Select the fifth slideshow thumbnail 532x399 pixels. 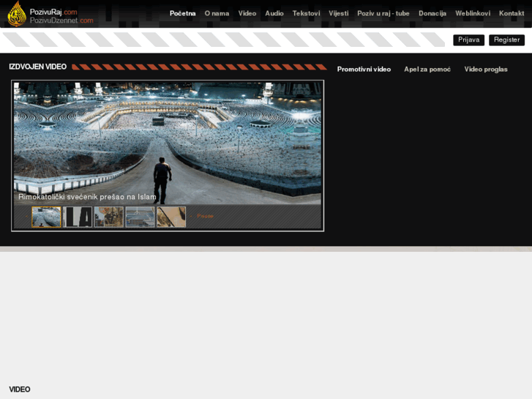click(171, 217)
